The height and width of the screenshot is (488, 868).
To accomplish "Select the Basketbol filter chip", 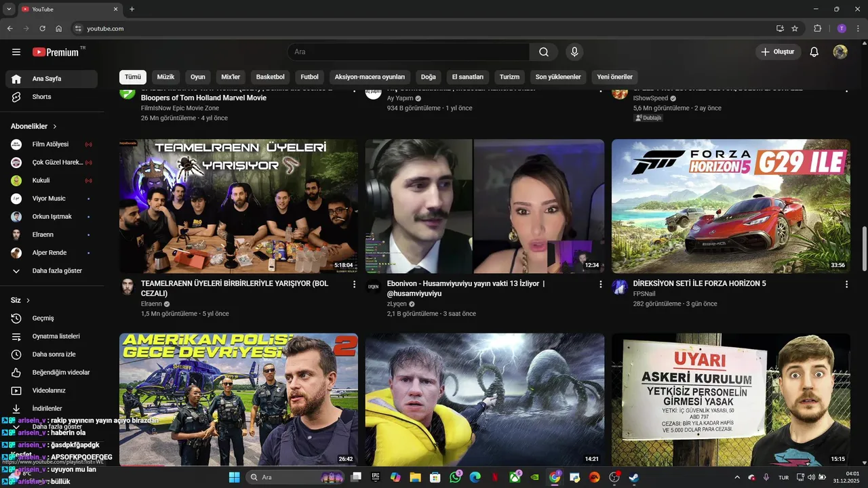I will 270,77.
